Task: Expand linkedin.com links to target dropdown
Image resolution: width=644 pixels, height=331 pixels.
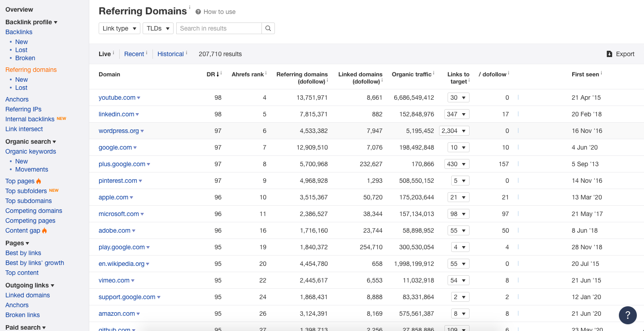Action: pos(457,114)
